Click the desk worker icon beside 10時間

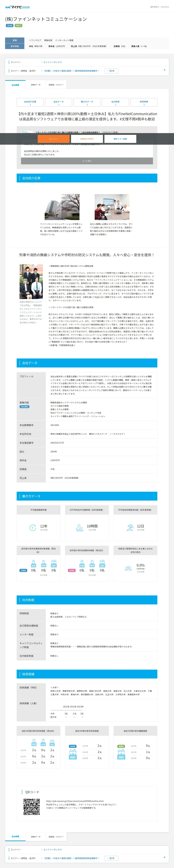coord(79,528)
